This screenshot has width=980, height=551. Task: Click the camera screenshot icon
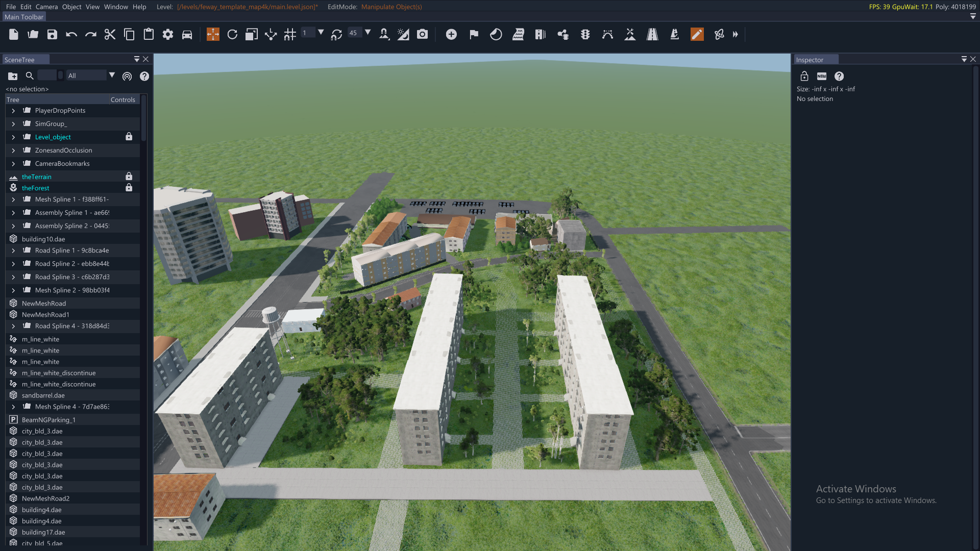coord(422,34)
